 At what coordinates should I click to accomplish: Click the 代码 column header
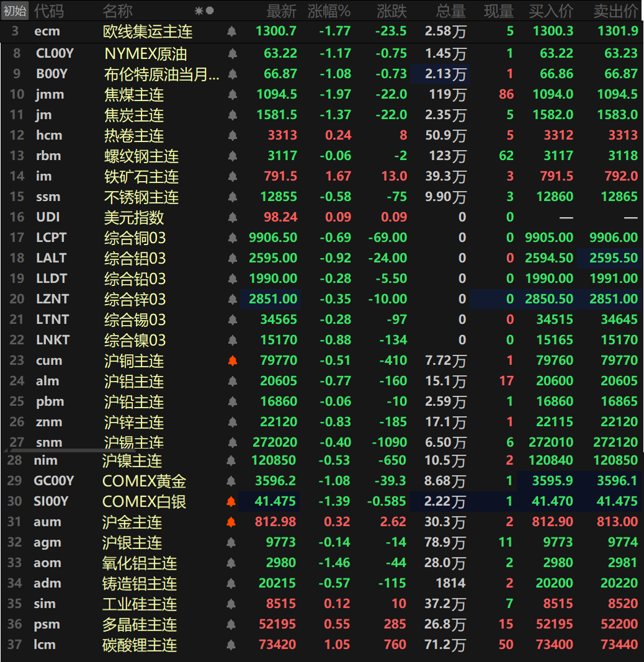(48, 11)
